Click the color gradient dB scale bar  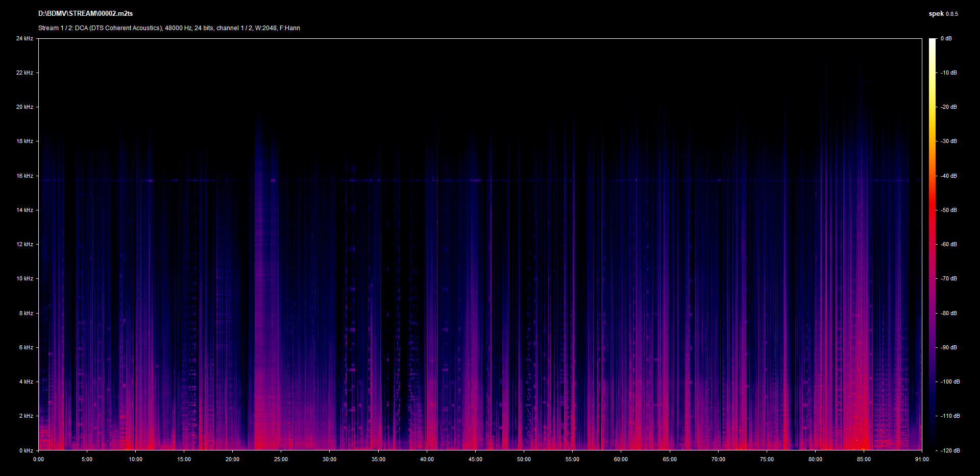point(933,244)
